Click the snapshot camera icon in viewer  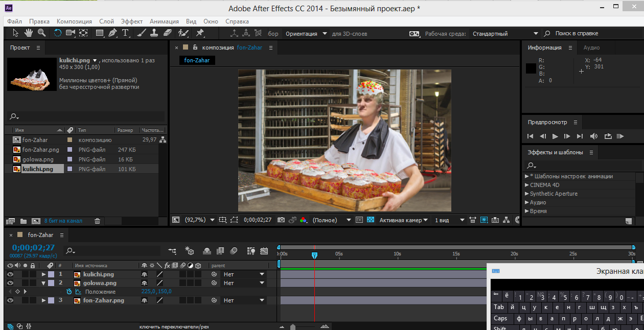click(281, 220)
